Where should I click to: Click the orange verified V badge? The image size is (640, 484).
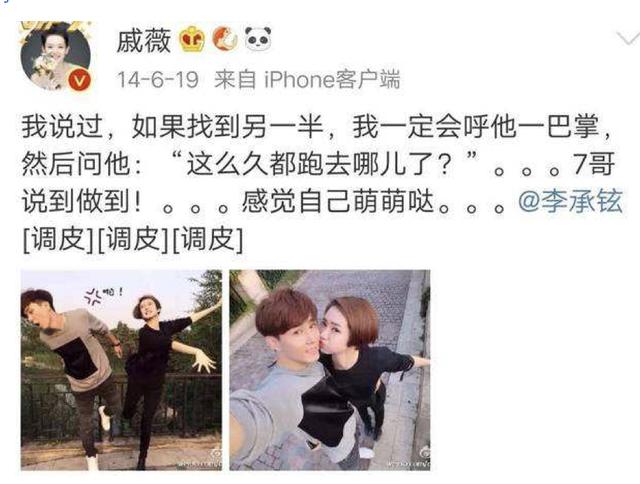tap(80, 80)
